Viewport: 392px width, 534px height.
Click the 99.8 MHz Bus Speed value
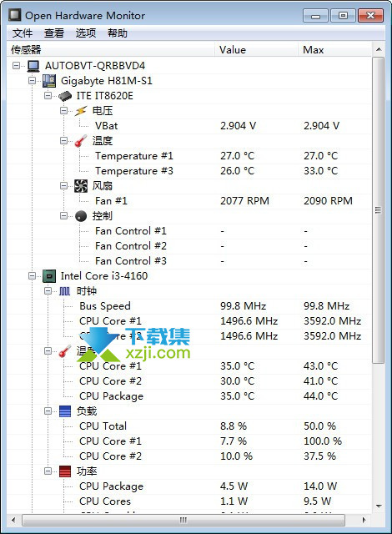[243, 306]
